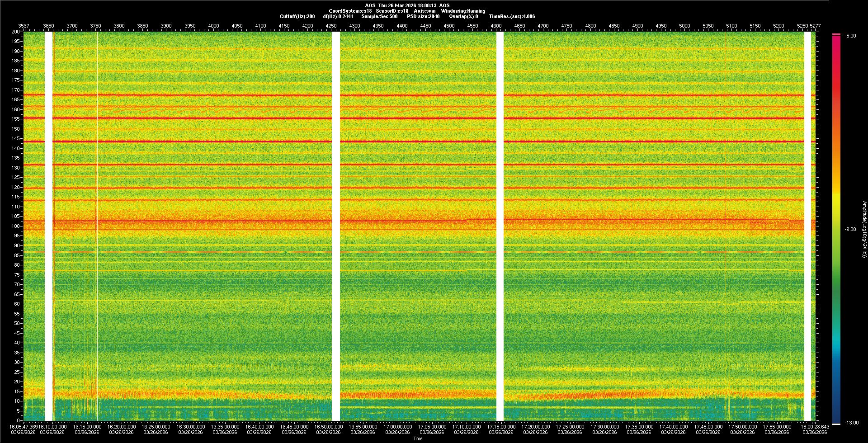
Task: Click the 155 Hz frequency axis label
Action: pyautogui.click(x=16, y=119)
